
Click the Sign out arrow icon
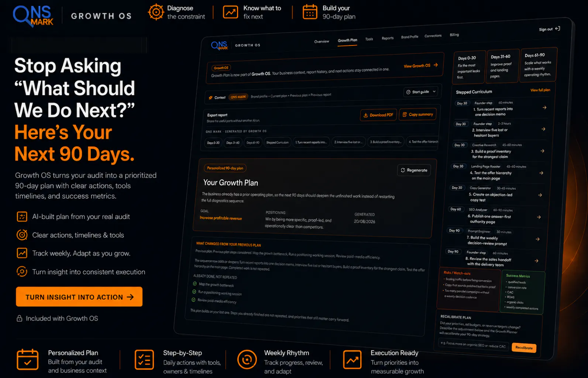tap(558, 28)
